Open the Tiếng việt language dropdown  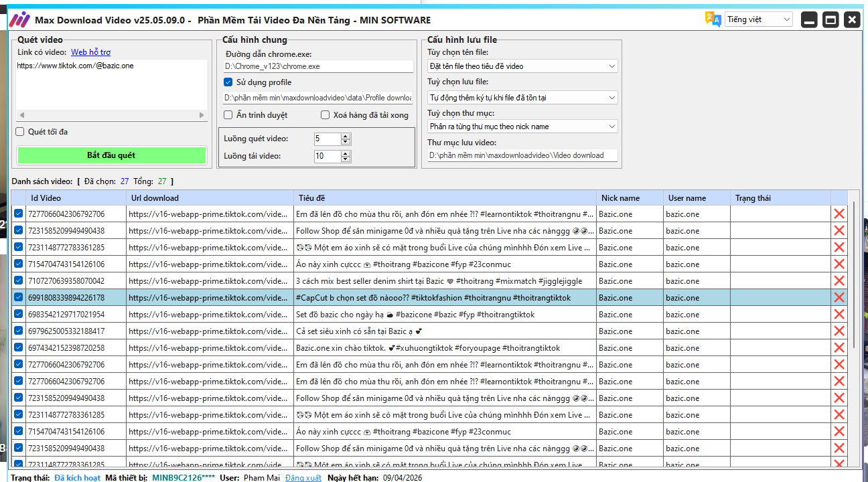pos(759,19)
